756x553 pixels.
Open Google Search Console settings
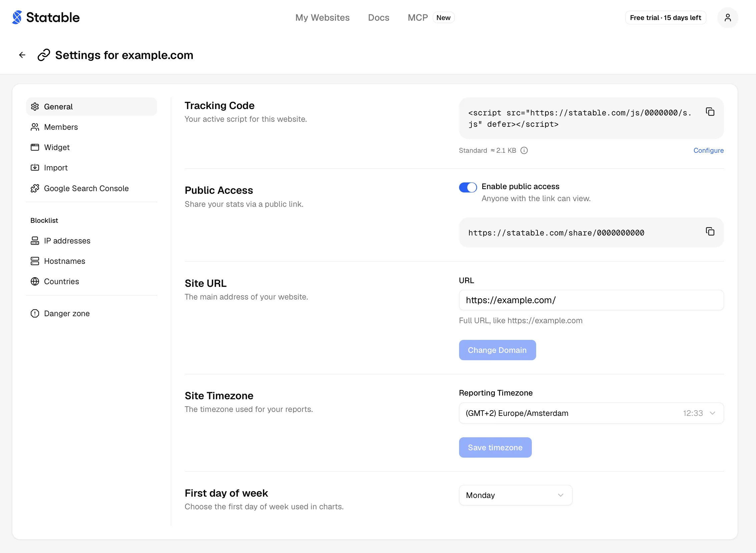[91, 188]
